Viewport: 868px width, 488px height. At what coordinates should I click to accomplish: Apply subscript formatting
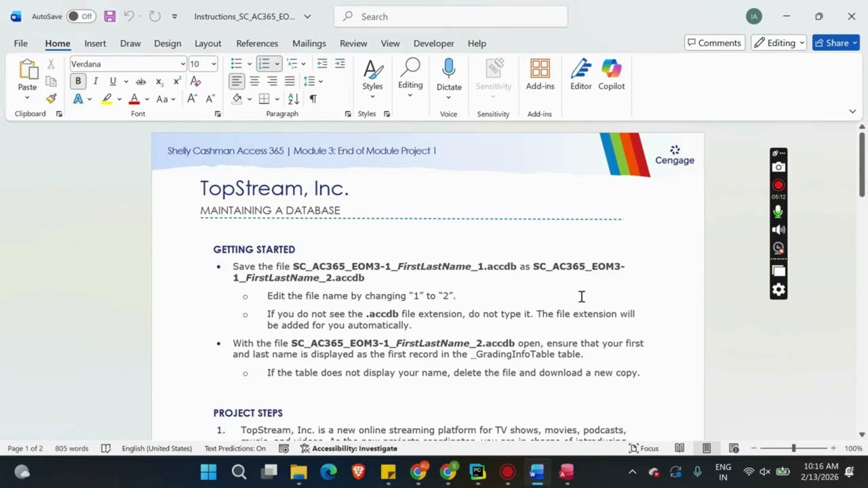159,81
